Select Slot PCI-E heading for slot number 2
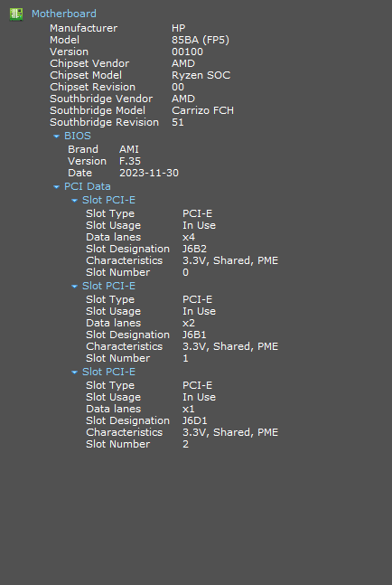 108,372
